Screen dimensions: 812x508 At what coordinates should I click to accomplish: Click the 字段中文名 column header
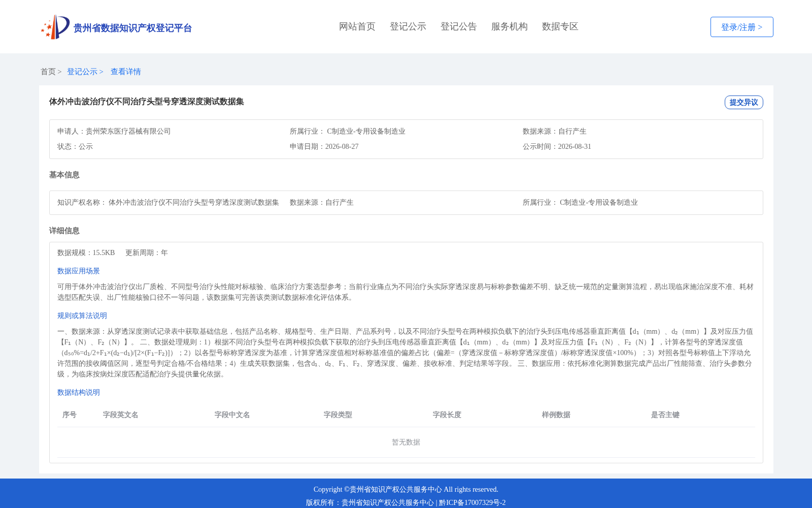tap(232, 415)
